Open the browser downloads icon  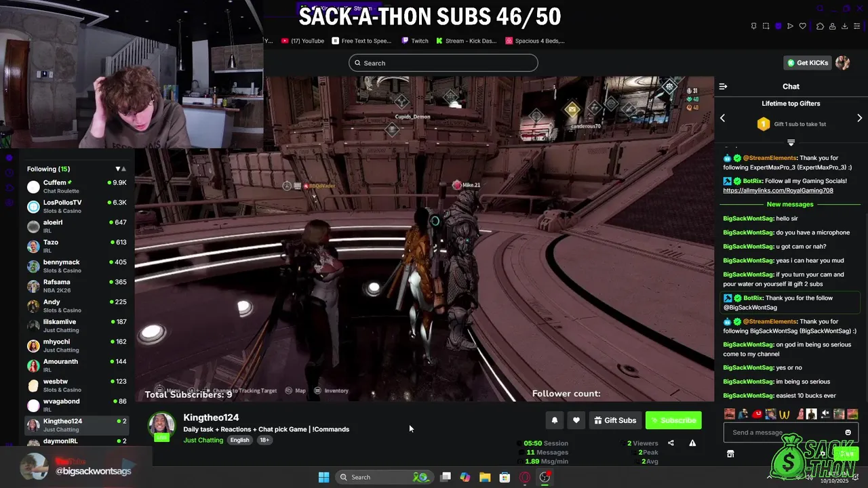[x=844, y=26]
